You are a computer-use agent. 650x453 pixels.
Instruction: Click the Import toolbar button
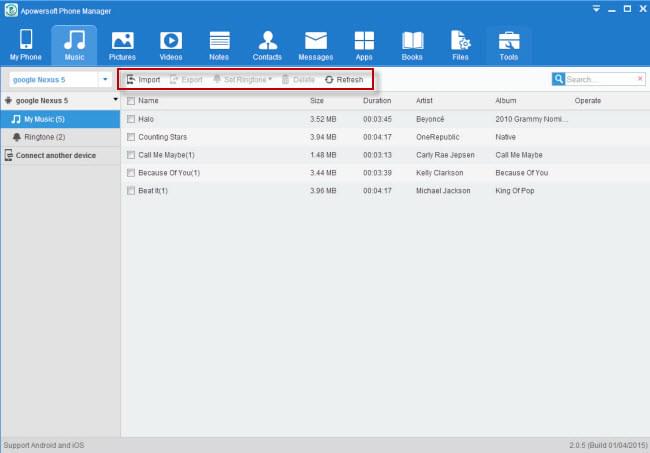[143, 80]
